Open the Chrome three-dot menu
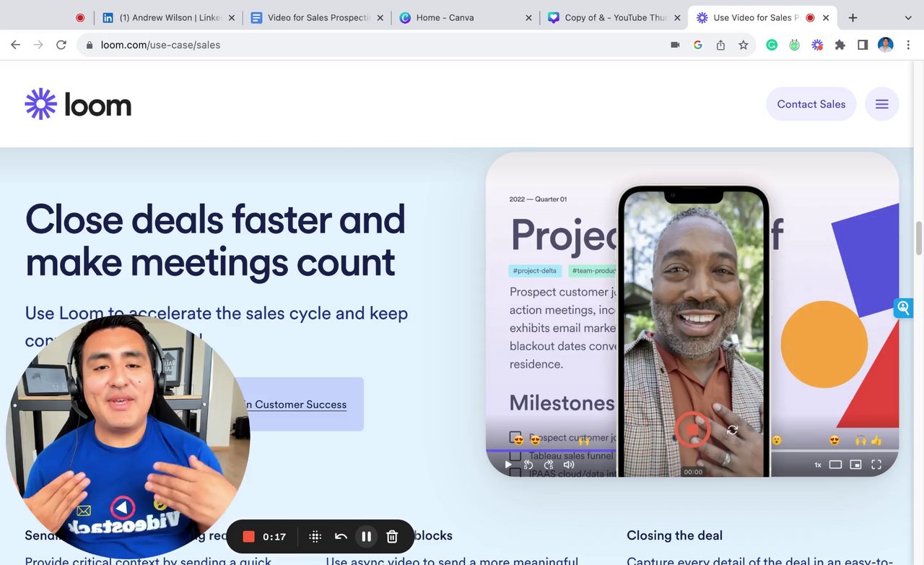Screen dimensions: 924x565 (908, 45)
